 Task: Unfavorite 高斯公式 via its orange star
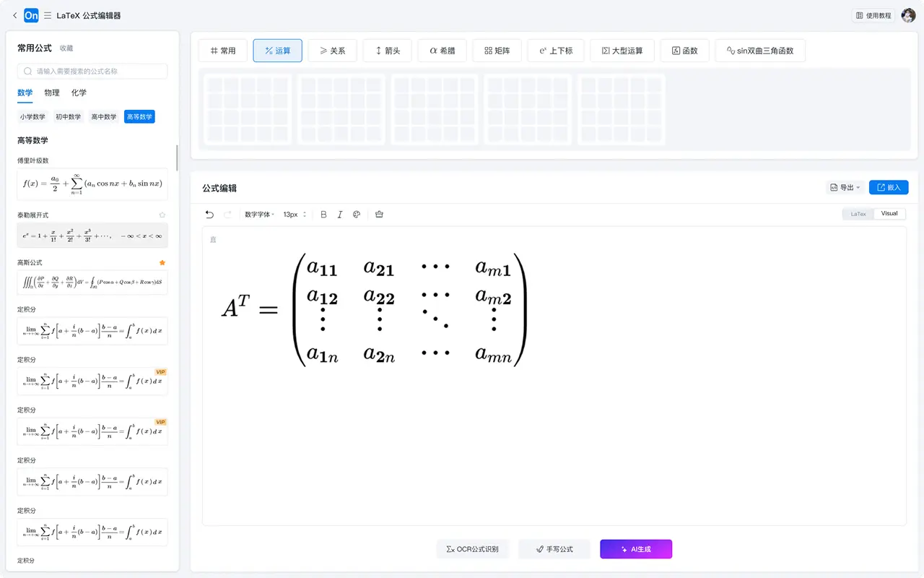162,262
